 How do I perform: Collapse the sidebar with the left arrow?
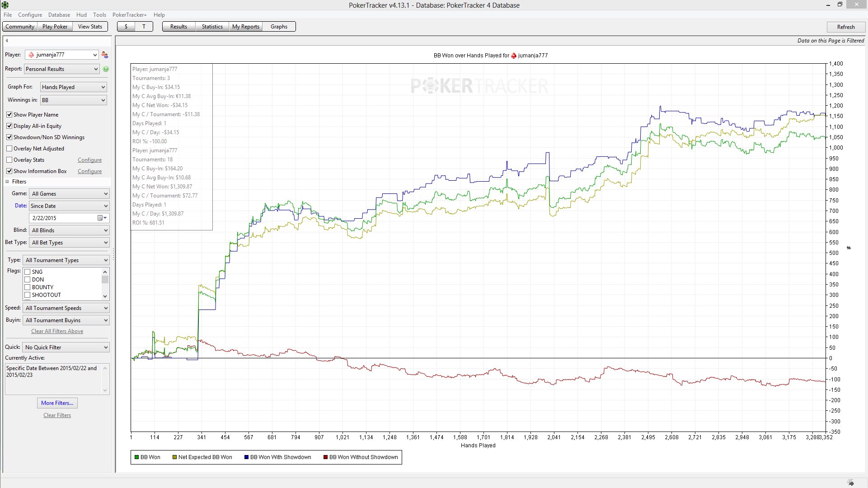click(7, 41)
